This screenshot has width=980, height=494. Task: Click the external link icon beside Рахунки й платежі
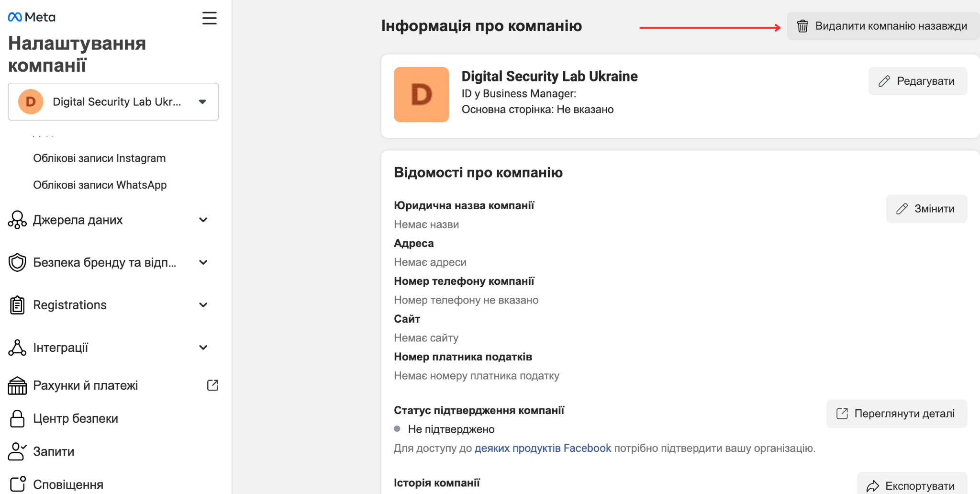212,385
